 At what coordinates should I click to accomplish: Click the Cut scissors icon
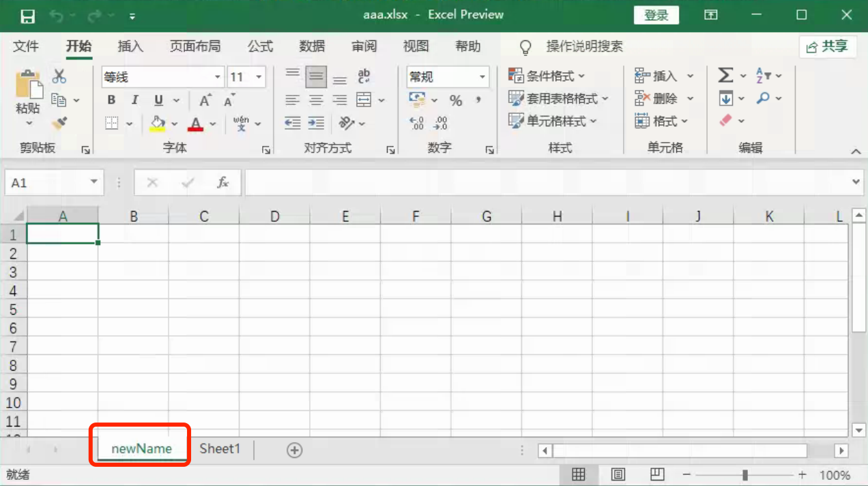[x=59, y=76]
